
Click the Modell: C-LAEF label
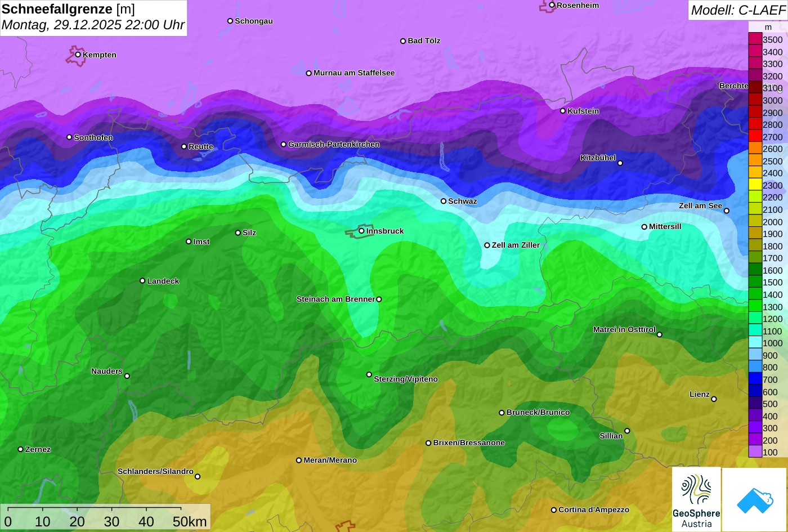(x=737, y=10)
